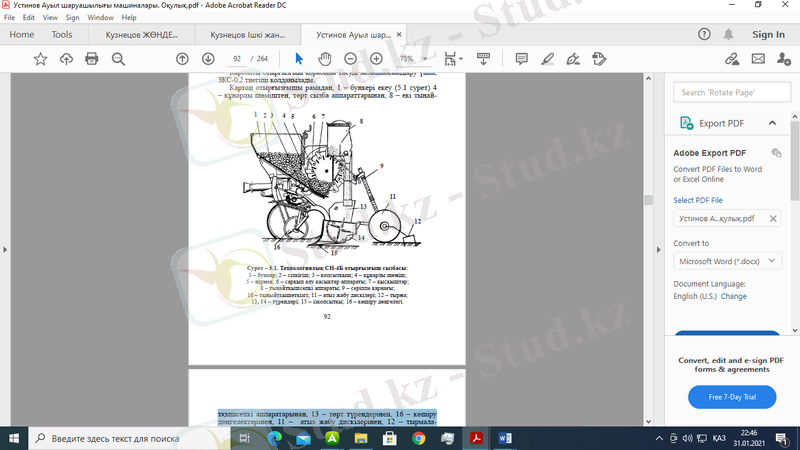Click the Change language link
This screenshot has width=800, height=450.
coord(734,296)
